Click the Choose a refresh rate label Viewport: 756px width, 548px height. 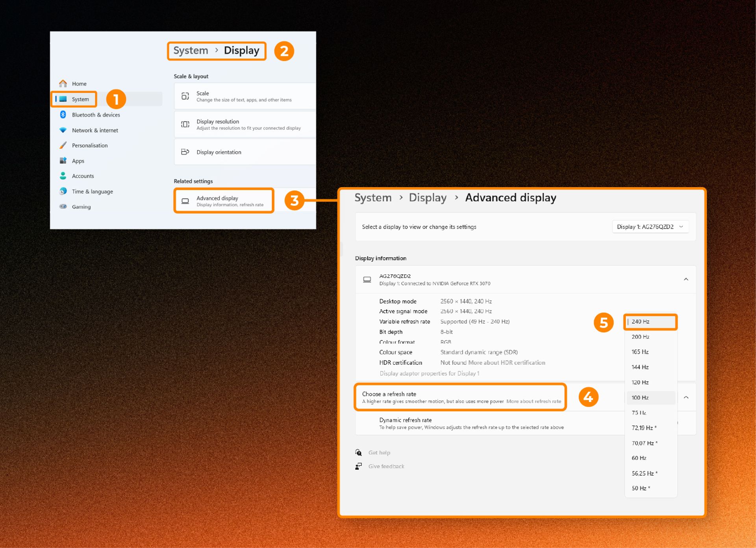(389, 394)
